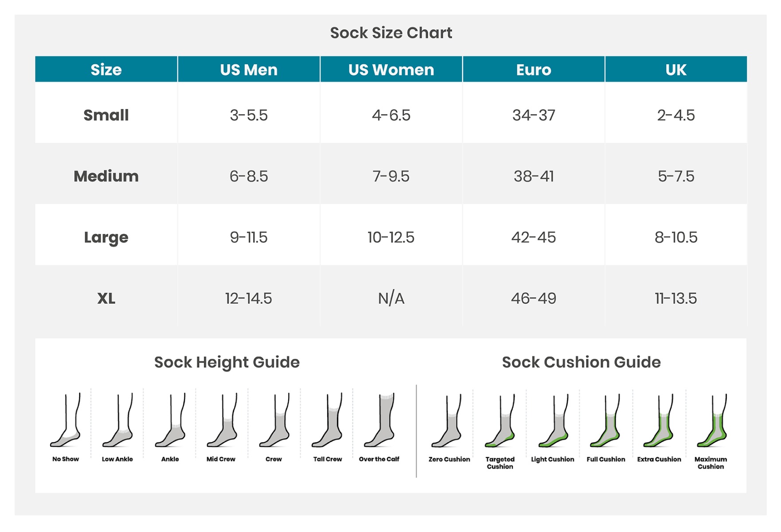Image resolution: width=781 pixels, height=532 pixels.
Task: Click the Euro column header
Action: [x=534, y=69]
